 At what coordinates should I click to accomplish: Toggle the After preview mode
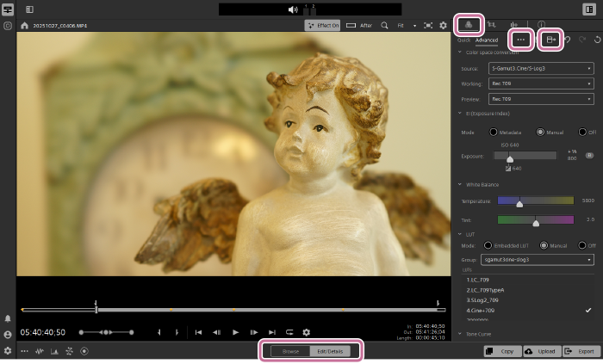pos(359,25)
